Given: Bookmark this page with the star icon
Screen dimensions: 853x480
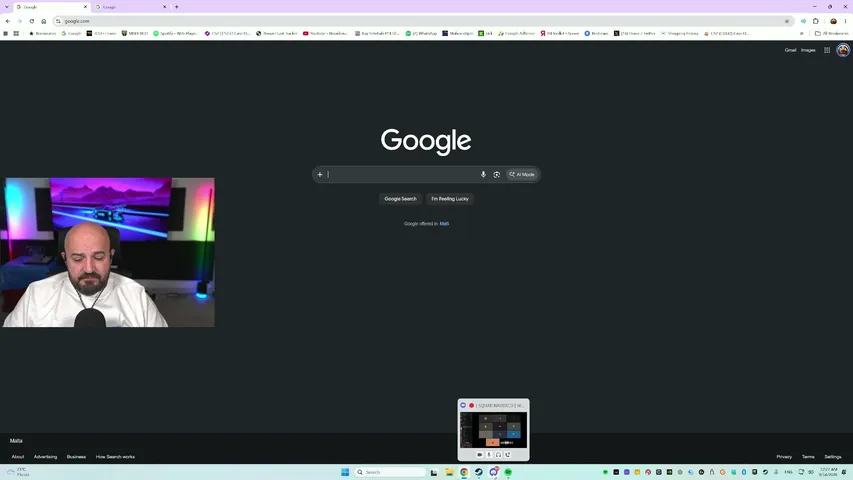Looking at the screenshot, I should click(x=787, y=21).
